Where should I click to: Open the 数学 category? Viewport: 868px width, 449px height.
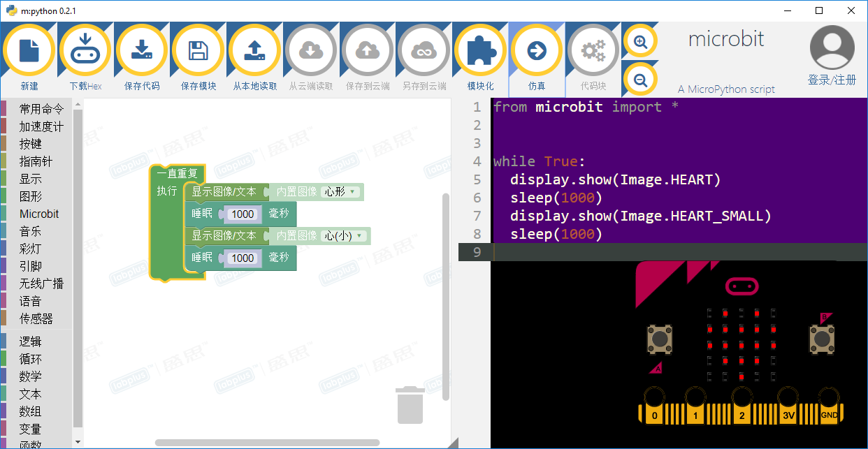[x=31, y=376]
